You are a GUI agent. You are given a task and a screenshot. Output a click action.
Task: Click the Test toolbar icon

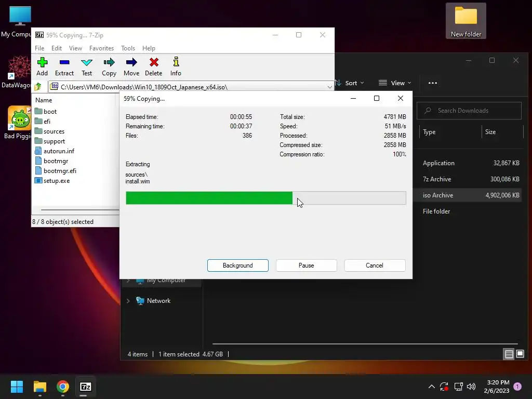[x=87, y=66]
